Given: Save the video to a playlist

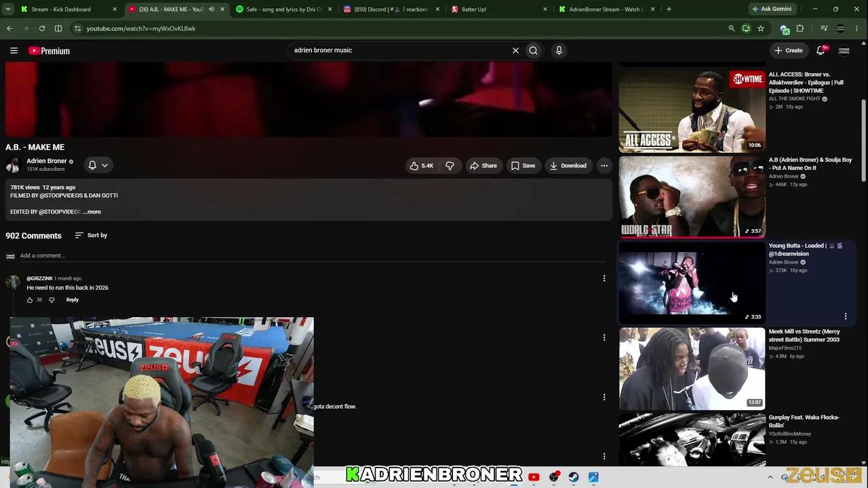Looking at the screenshot, I should (x=523, y=165).
